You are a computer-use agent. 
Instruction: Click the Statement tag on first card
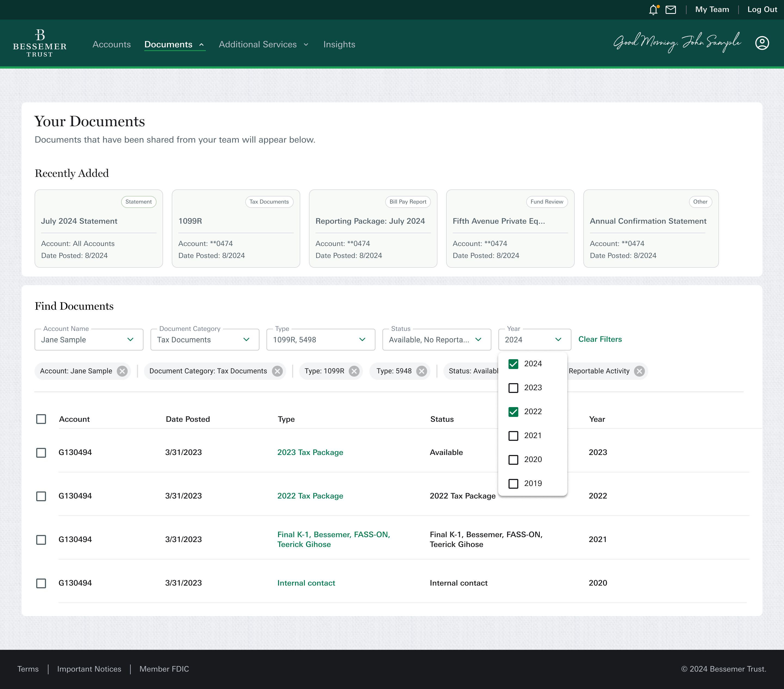[139, 202]
